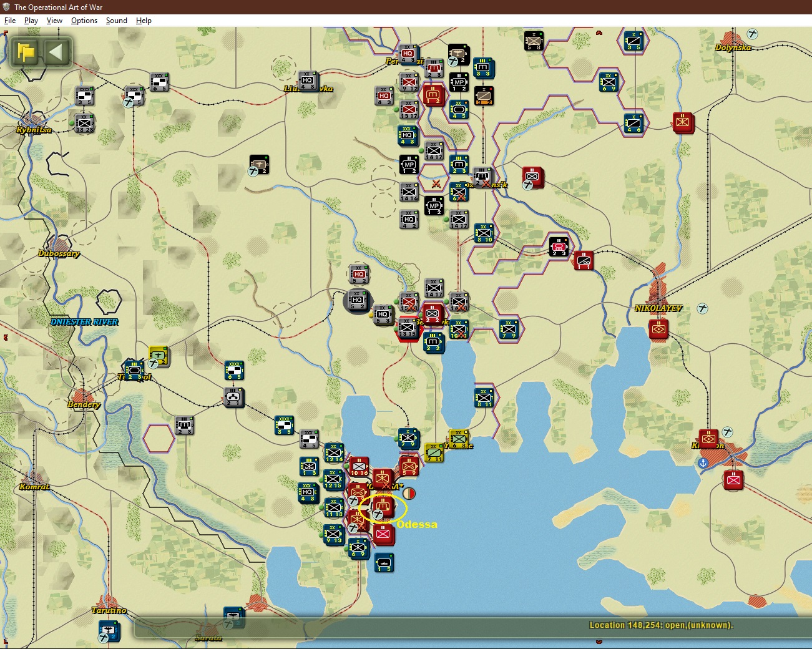The image size is (812, 649).
Task: Open the View menu
Action: pos(54,21)
